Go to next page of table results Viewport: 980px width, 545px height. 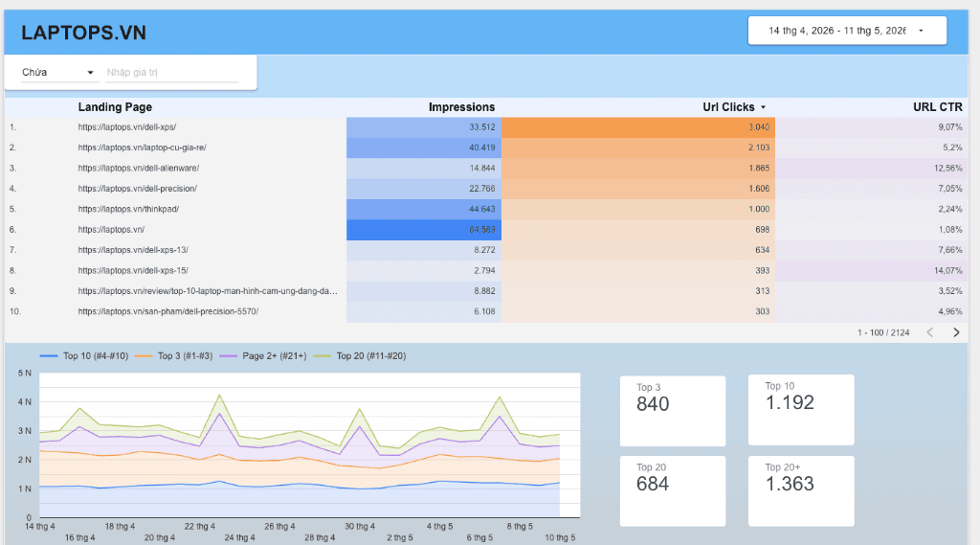point(956,332)
